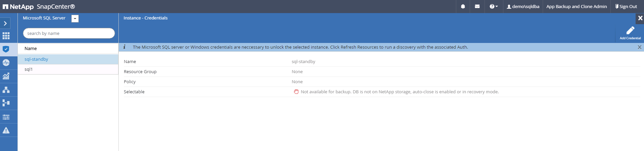Expand the Help question mark menu
The image size is (644, 151).
(x=494, y=6)
